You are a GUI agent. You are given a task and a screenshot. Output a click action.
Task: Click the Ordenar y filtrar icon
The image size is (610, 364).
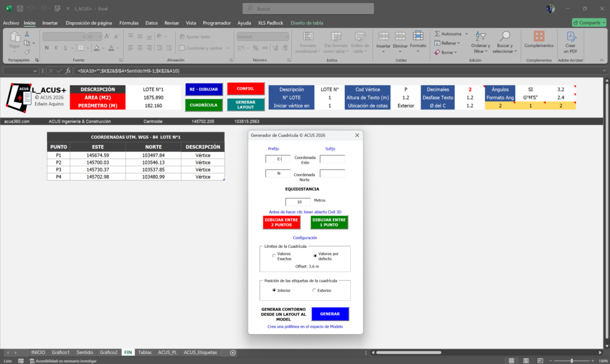[480, 37]
